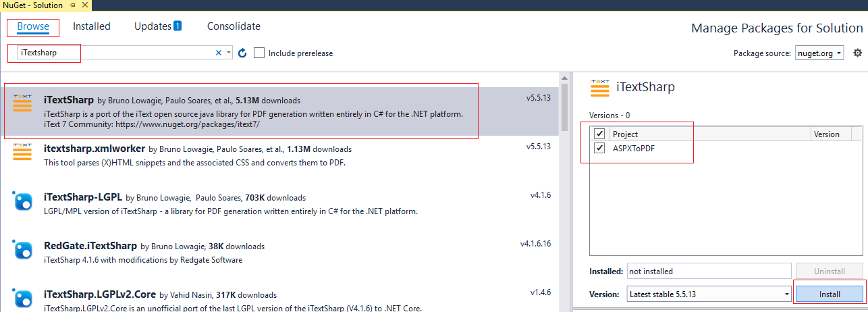Select itextsharp.xmlworker package row
The width and height of the screenshot is (868, 312).
point(280,159)
